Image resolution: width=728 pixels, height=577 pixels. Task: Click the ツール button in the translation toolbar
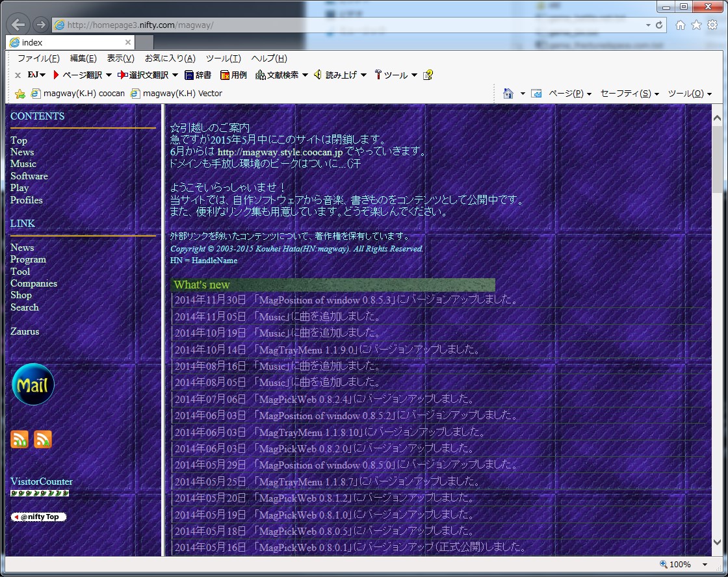click(x=391, y=75)
